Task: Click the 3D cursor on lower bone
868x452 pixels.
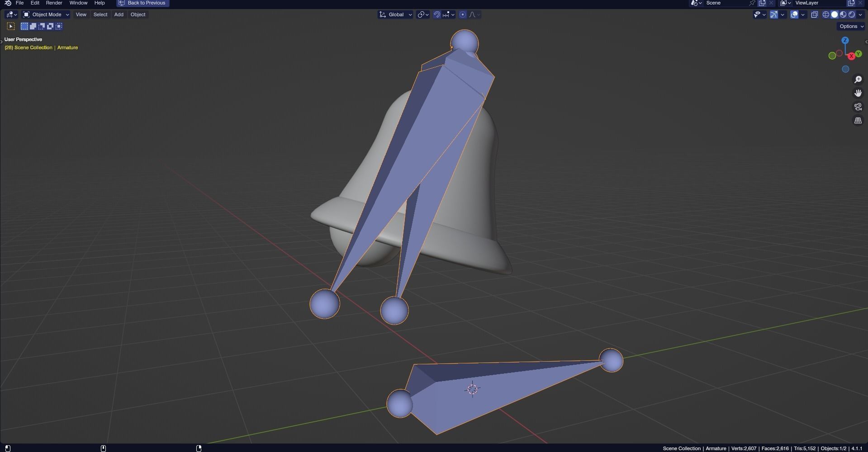Action: click(472, 389)
